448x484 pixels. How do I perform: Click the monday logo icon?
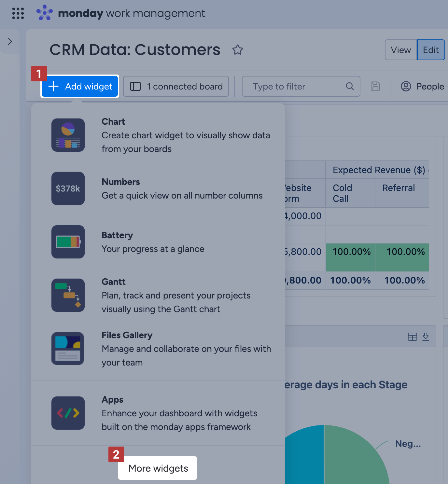[x=45, y=13]
